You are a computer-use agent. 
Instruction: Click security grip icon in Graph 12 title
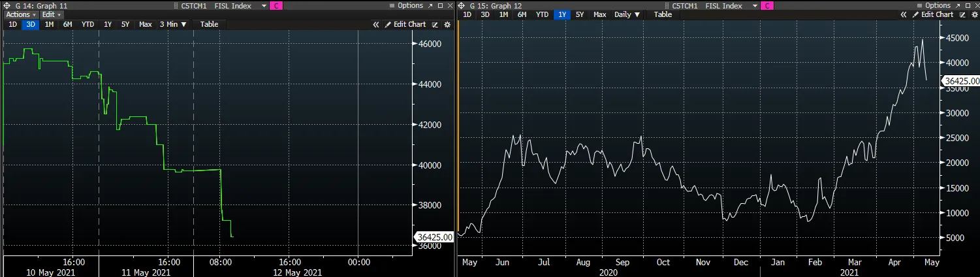[x=666, y=5]
